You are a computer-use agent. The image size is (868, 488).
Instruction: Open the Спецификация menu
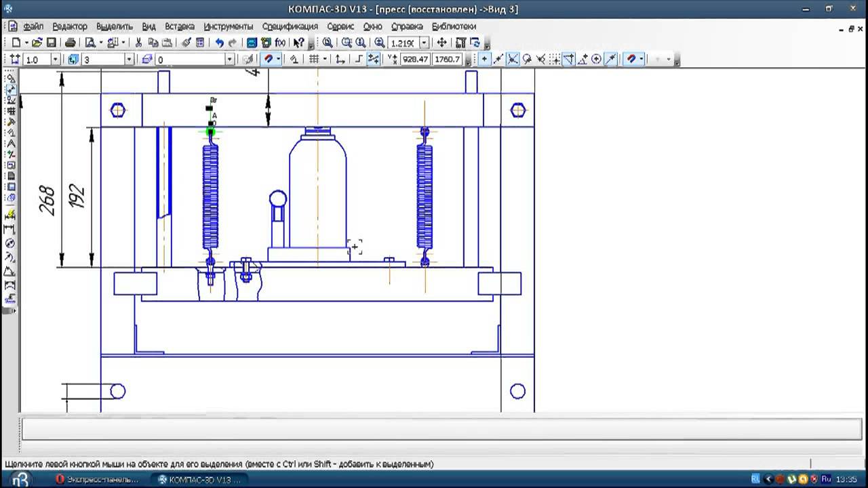tap(290, 26)
